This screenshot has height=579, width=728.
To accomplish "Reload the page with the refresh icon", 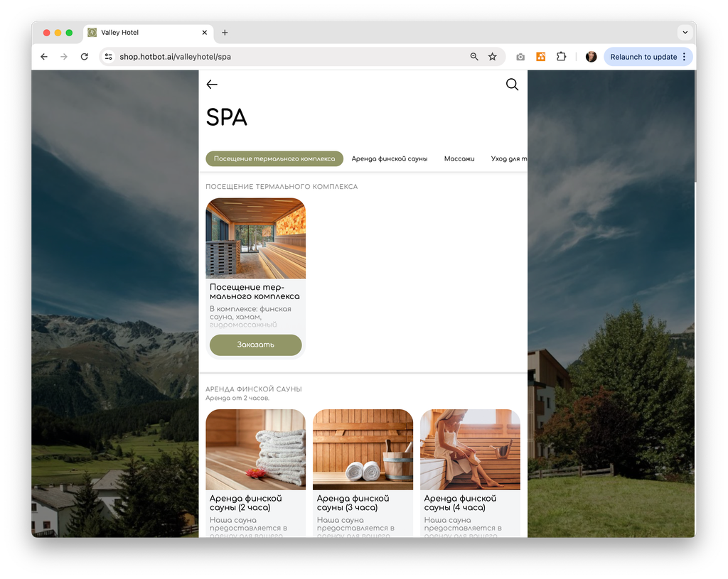I will 84,57.
